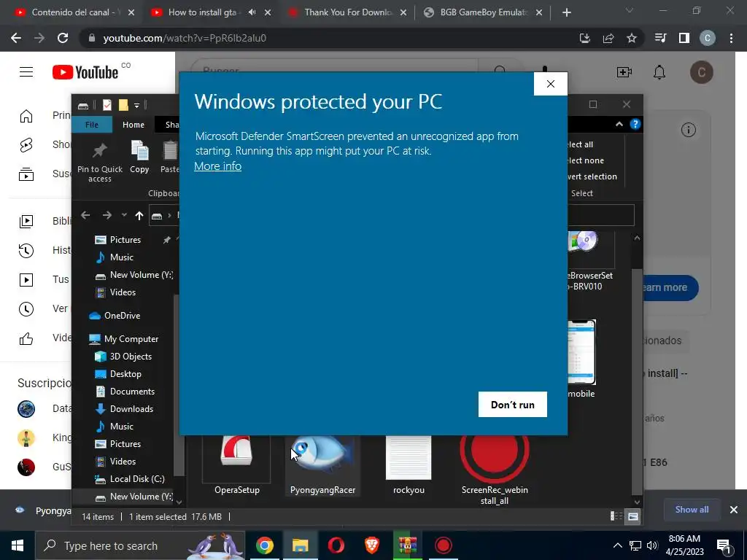Bookmark this page with star icon

point(632,38)
